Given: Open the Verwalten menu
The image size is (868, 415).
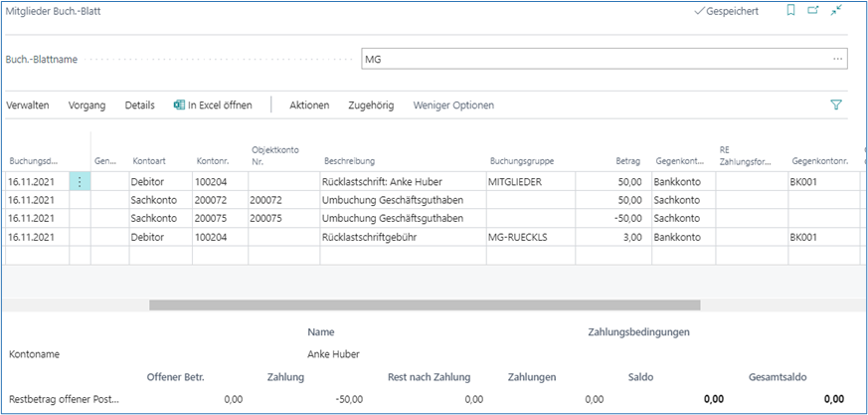Looking at the screenshot, I should coord(28,104).
